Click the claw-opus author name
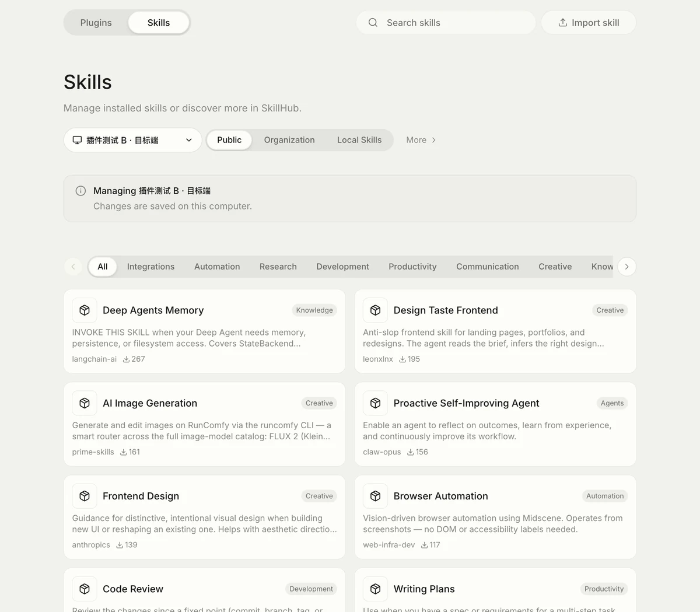Screen dimensions: 700x612 [382, 452]
